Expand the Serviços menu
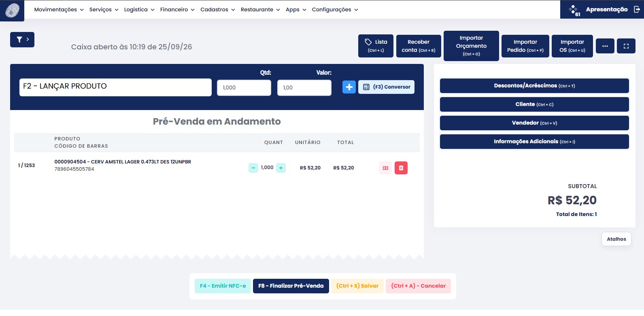The image size is (644, 316). click(104, 10)
